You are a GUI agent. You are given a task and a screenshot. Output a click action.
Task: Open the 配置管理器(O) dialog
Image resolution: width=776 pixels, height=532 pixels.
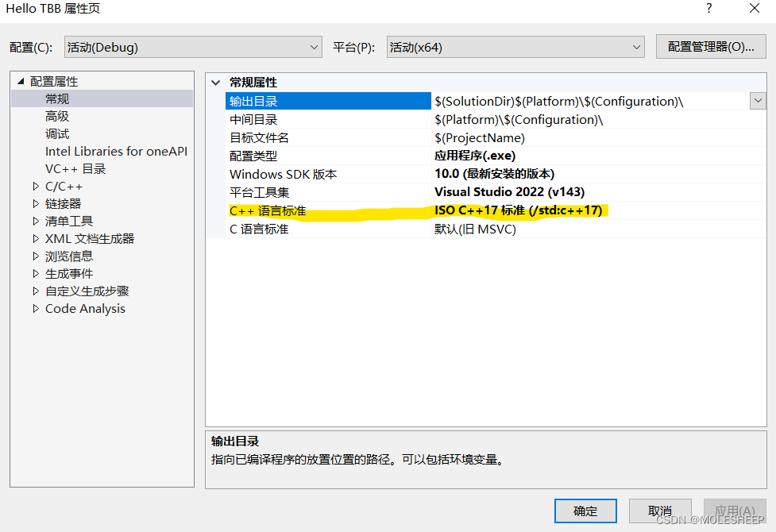[710, 47]
